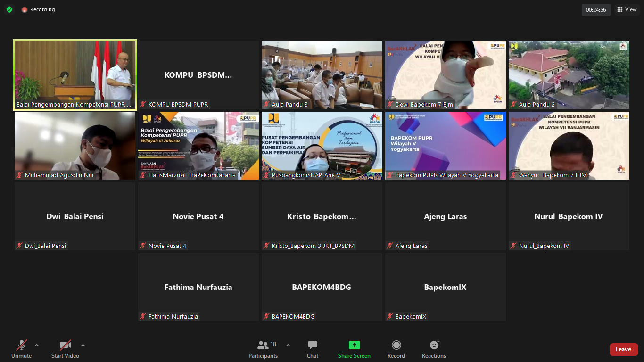Select HarisMarzuki - BaPeKomJakarta video tile
Screen dimensions: 644x362
tap(198, 146)
